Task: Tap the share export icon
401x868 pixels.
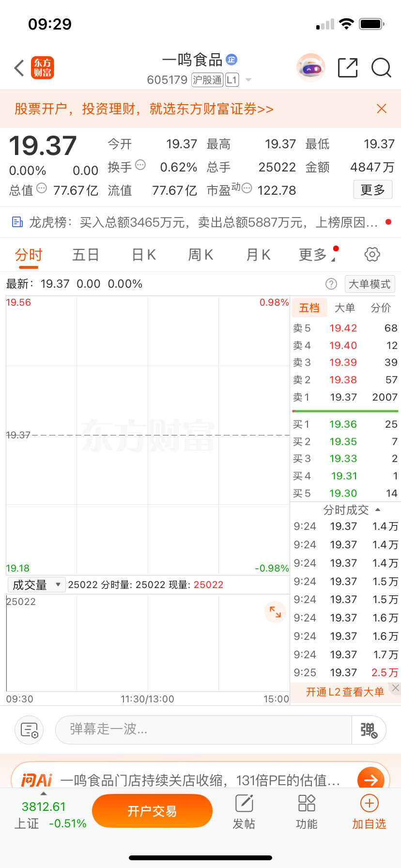Action: pos(348,68)
